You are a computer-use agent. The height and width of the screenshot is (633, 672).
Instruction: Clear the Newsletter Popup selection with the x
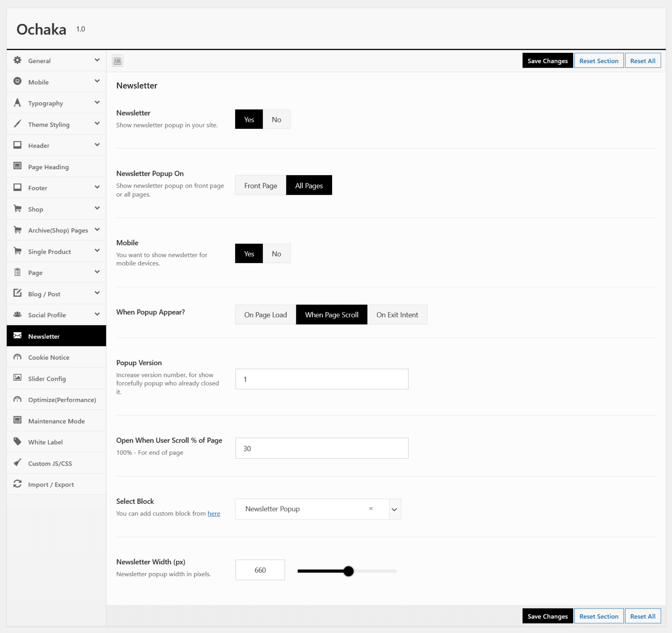371,508
